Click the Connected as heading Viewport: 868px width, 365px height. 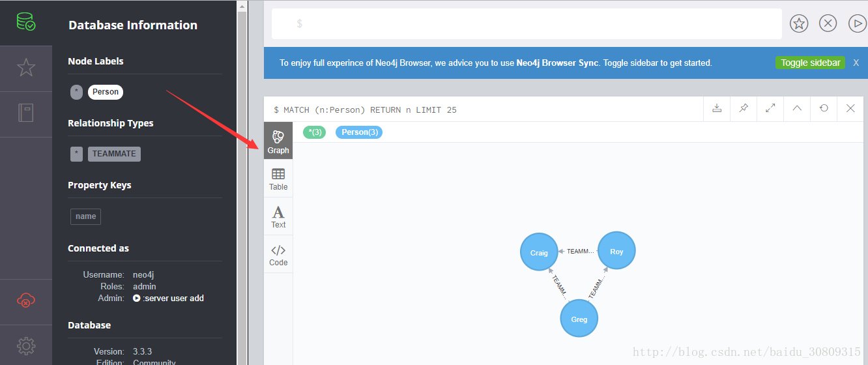coord(98,248)
